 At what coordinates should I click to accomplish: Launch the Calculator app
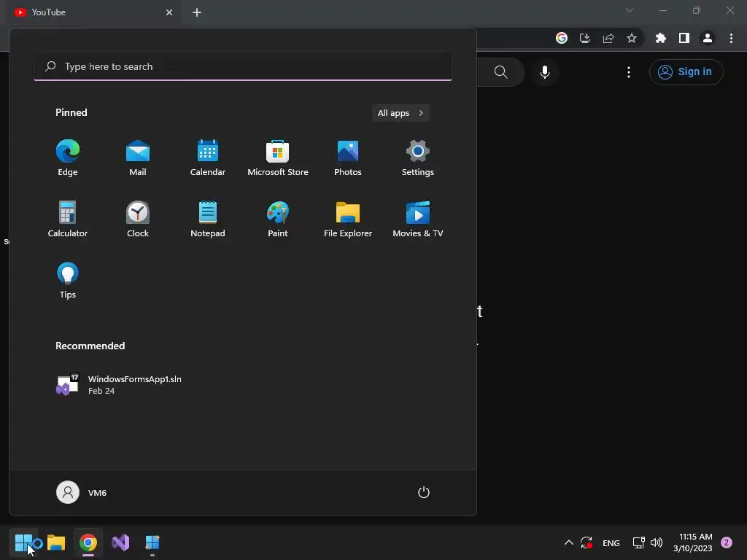pos(68,219)
